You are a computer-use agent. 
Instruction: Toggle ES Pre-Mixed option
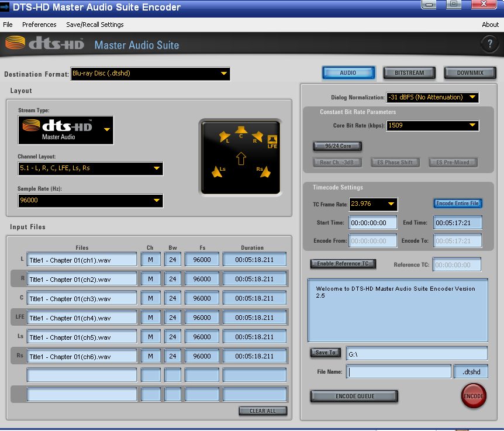tap(453, 163)
